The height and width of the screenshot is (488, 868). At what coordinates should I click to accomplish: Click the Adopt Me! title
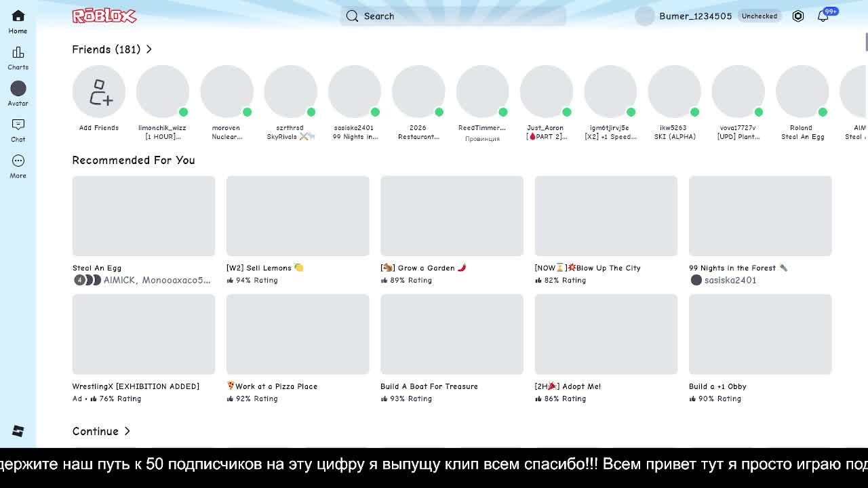click(x=568, y=386)
